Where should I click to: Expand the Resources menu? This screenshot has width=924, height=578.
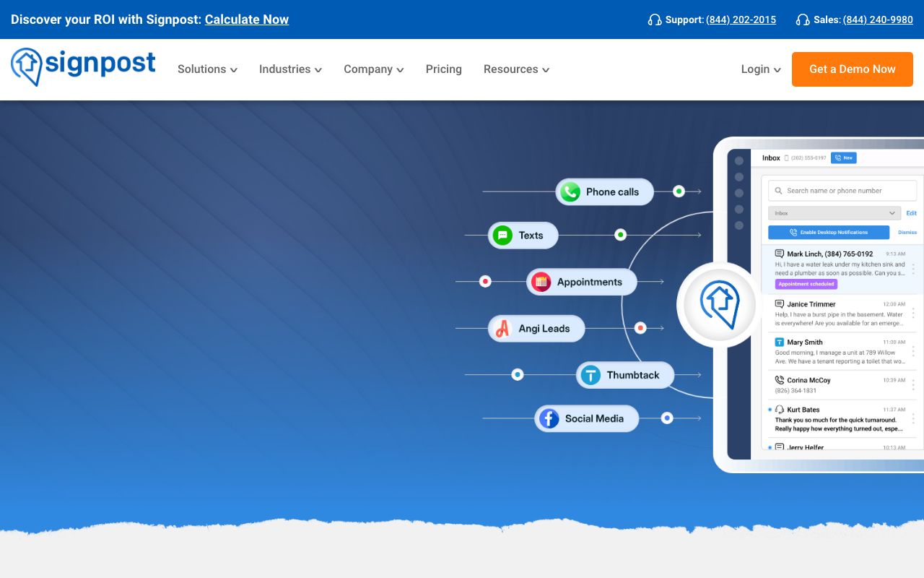(516, 69)
